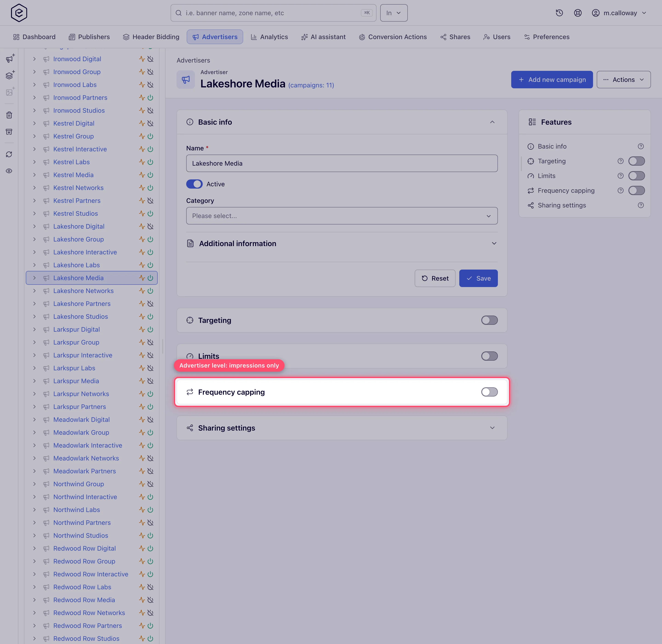
Task: Open the Conversion Actions tab
Action: click(x=393, y=37)
